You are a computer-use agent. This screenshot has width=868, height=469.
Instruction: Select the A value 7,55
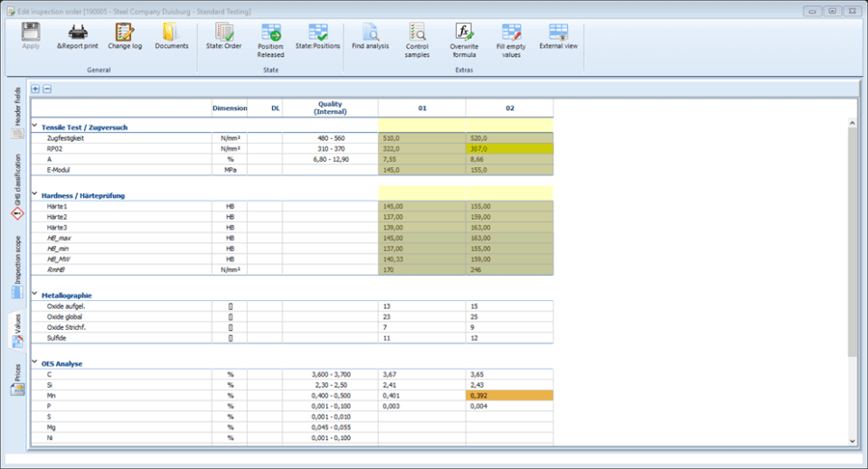[422, 159]
